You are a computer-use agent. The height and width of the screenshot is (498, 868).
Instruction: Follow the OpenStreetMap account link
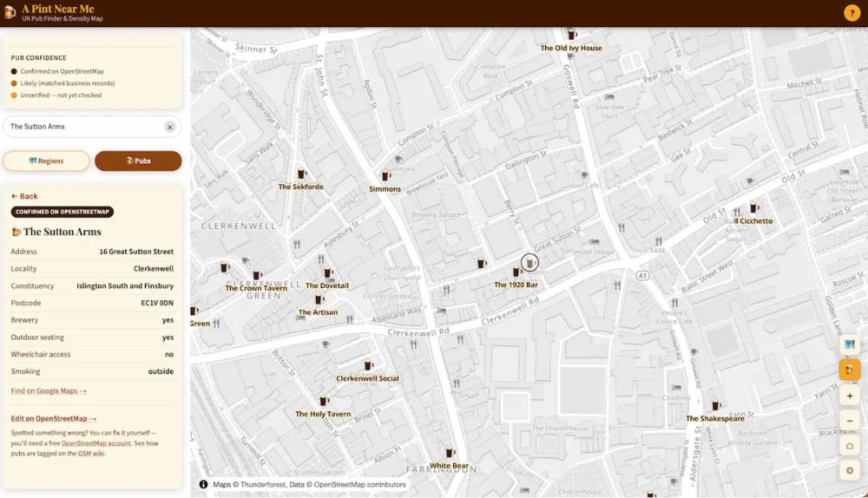point(96,443)
